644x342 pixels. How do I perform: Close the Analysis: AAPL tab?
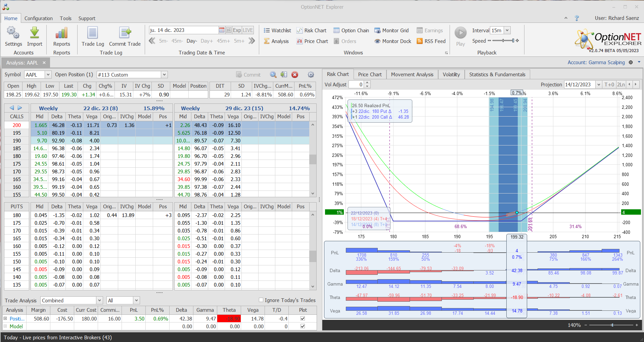tap(44, 63)
